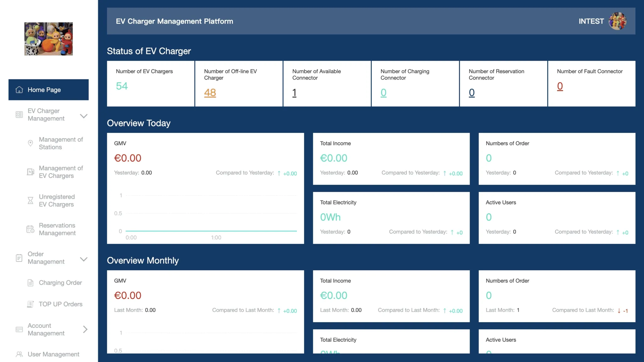The width and height of the screenshot is (644, 362).
Task: Click the Unregistered EV Chargers hourglass icon
Action: click(31, 200)
